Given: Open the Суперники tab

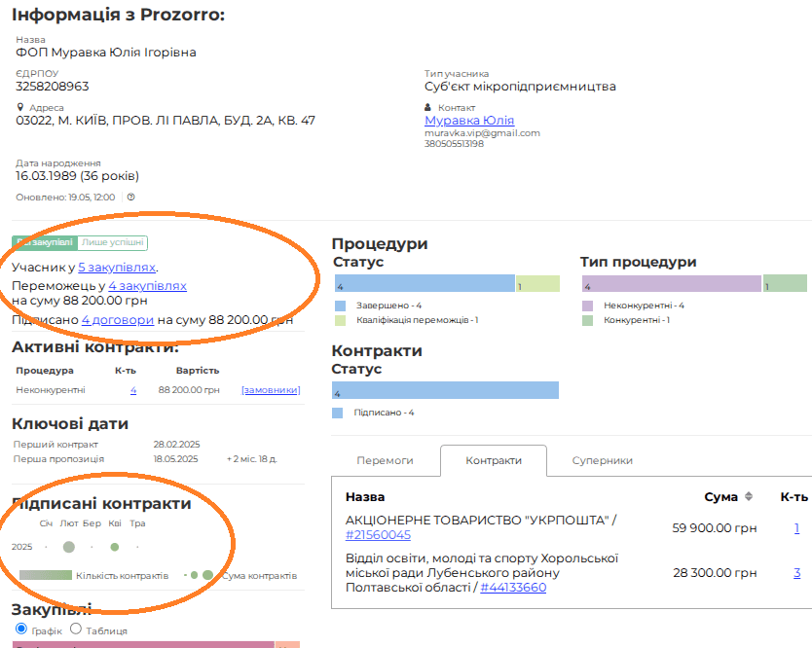Looking at the screenshot, I should 602,460.
